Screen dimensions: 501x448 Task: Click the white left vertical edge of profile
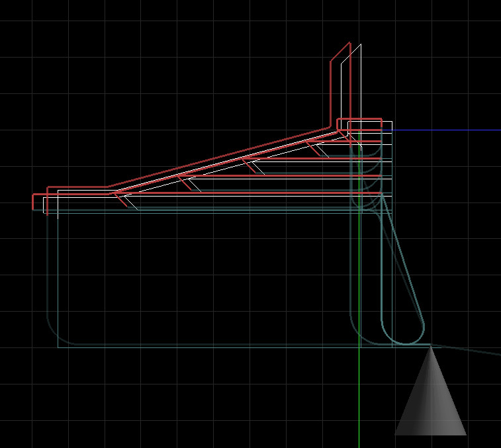coord(58,278)
